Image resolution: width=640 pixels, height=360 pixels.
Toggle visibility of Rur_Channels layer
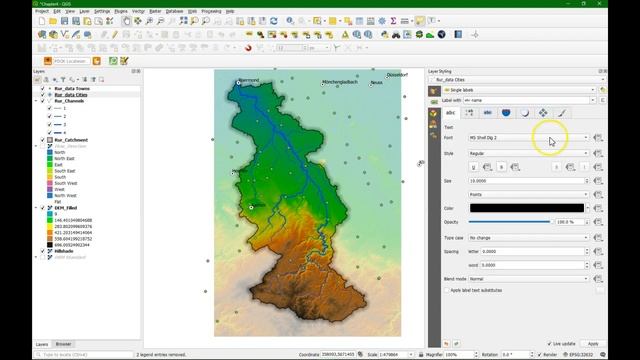42,101
